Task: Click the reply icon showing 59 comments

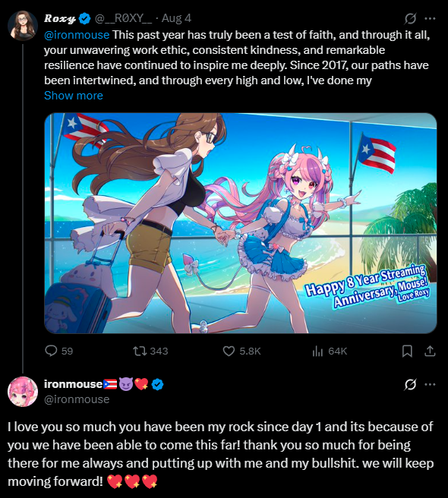Action: tap(51, 351)
